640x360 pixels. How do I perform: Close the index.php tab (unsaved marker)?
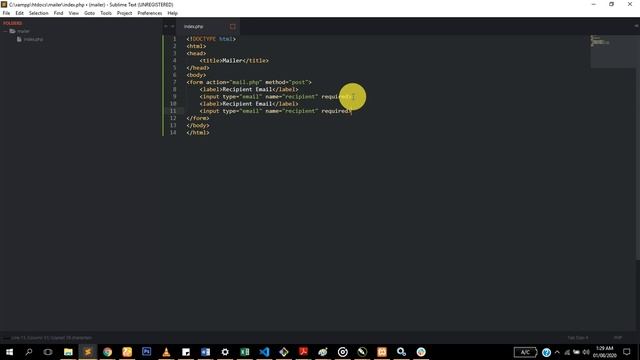(233, 27)
